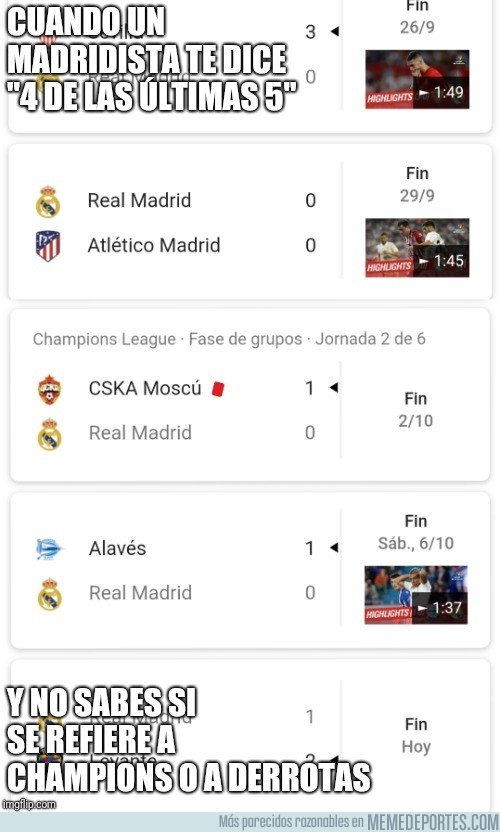The image size is (500, 832).
Task: Click the imgflip.com watermark link
Action: click(x=29, y=804)
